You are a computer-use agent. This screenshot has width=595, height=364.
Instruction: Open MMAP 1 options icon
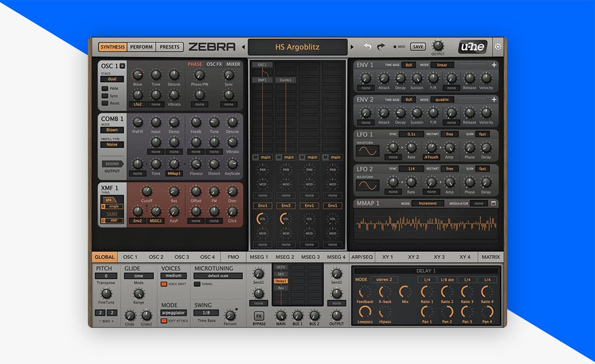tap(493, 203)
